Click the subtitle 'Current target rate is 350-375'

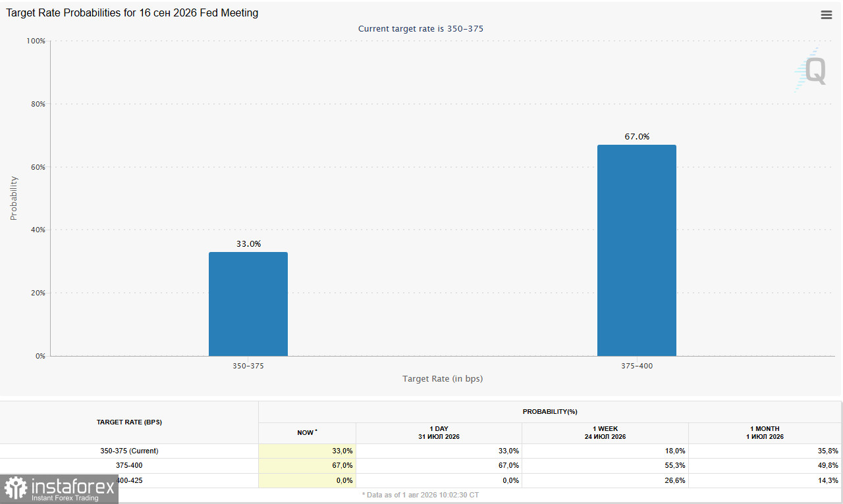pos(421,28)
